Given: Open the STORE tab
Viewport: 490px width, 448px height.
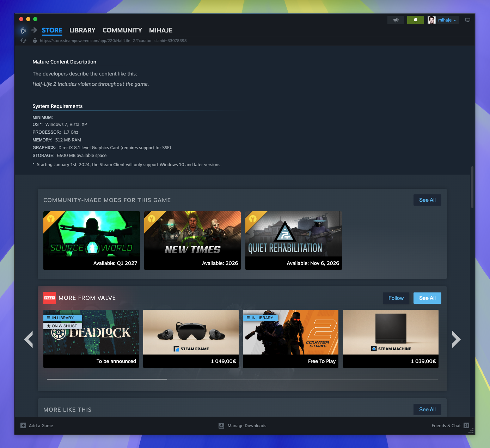Looking at the screenshot, I should [52, 30].
